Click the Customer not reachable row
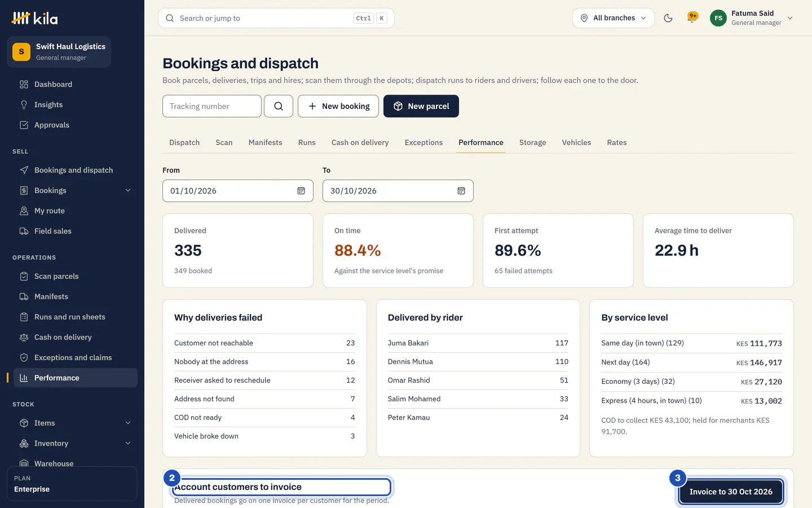The image size is (812, 508). click(x=264, y=343)
